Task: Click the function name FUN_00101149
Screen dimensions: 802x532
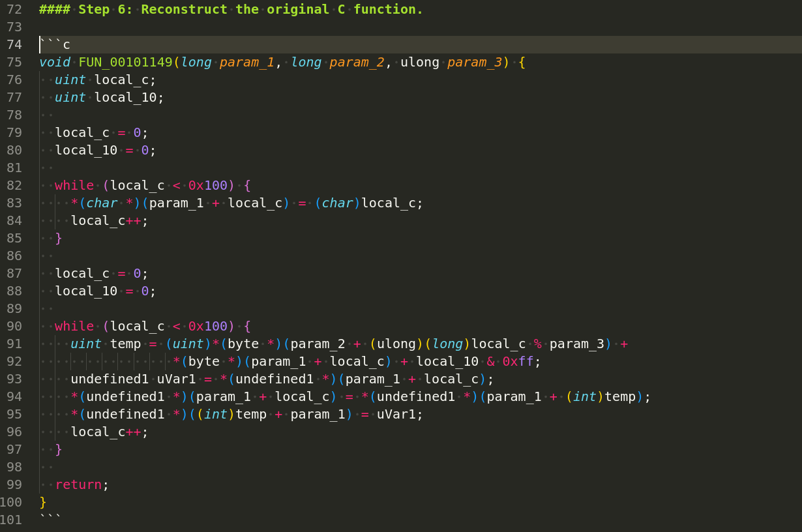Action: 125,62
